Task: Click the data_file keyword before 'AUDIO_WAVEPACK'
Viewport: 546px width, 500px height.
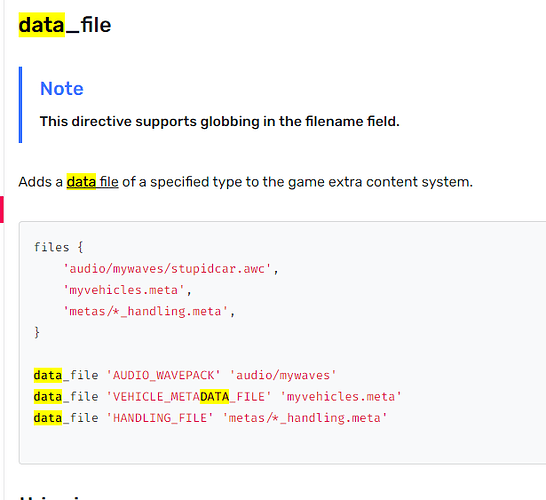Action: pyautogui.click(x=66, y=375)
